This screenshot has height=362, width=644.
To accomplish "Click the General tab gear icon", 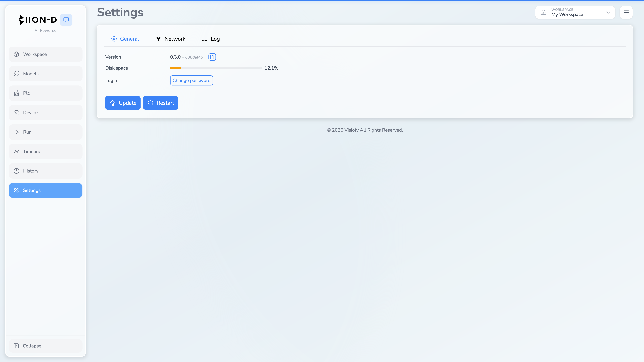I will [114, 39].
